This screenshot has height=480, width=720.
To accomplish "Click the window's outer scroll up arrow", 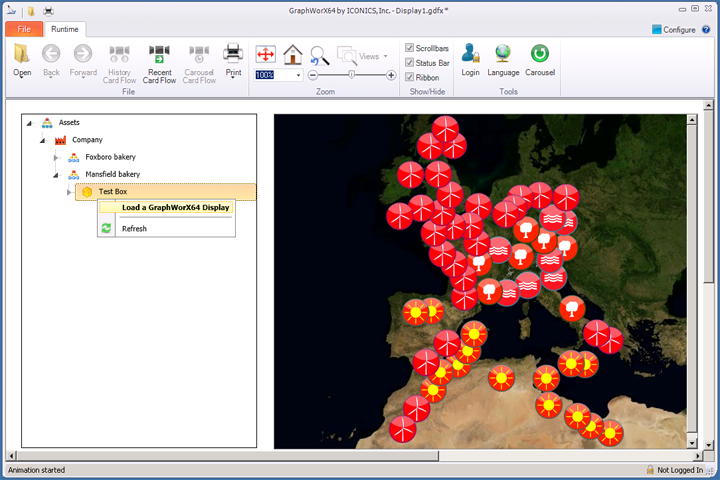I will coord(709,105).
